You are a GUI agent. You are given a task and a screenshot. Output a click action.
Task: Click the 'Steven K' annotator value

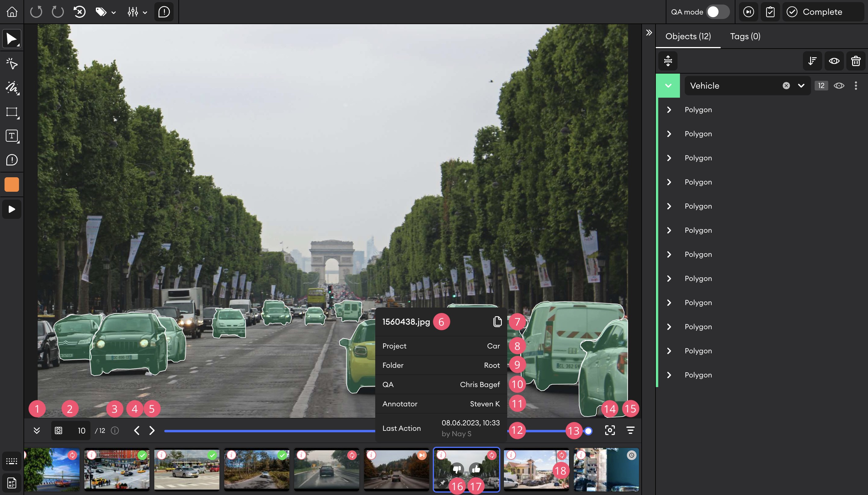click(x=485, y=404)
